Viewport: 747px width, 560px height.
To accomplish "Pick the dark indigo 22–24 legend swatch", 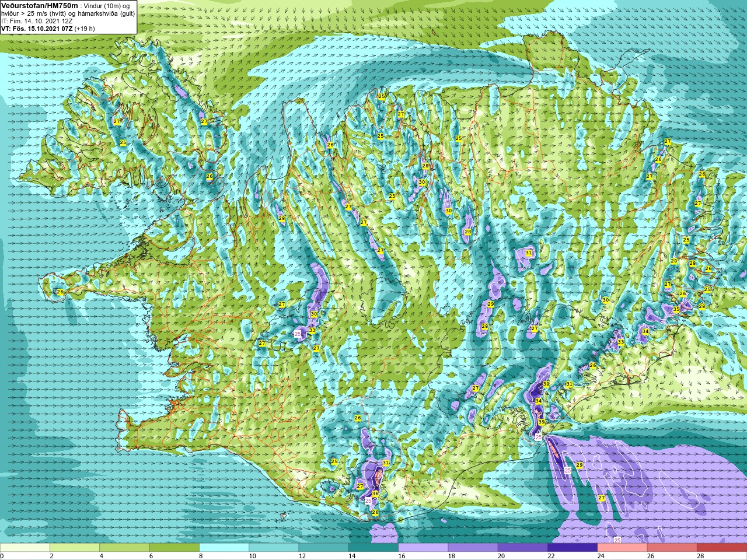I will (x=573, y=548).
